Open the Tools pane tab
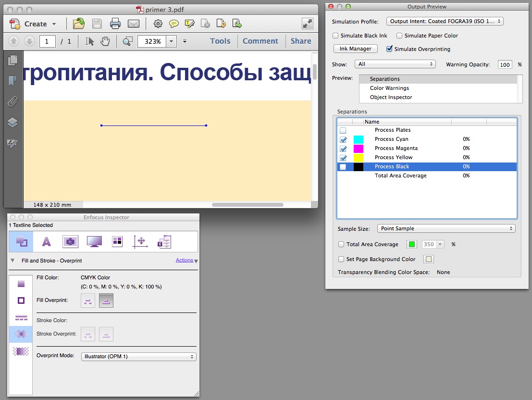This screenshot has height=400, width=532. 220,41
